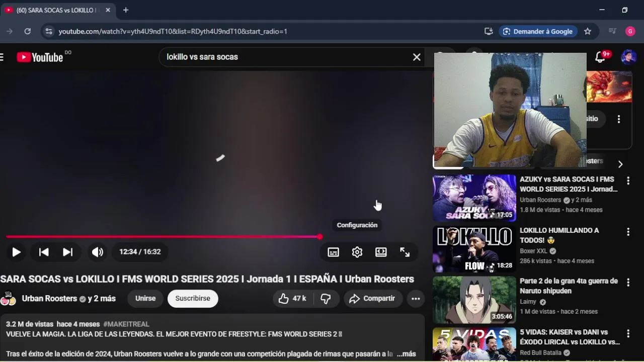Bookmark this page with star
Viewport: 644px width, 362px height.
tap(588, 31)
